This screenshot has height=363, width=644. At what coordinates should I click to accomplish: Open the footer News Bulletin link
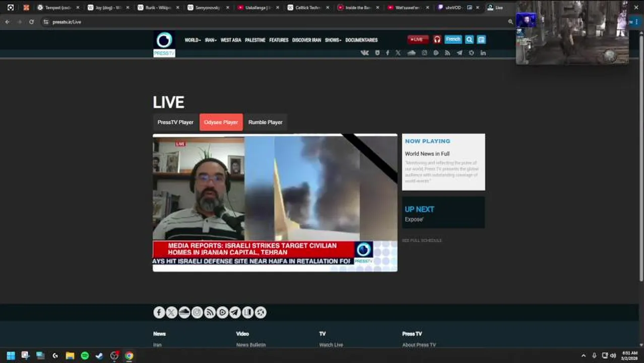(251, 345)
